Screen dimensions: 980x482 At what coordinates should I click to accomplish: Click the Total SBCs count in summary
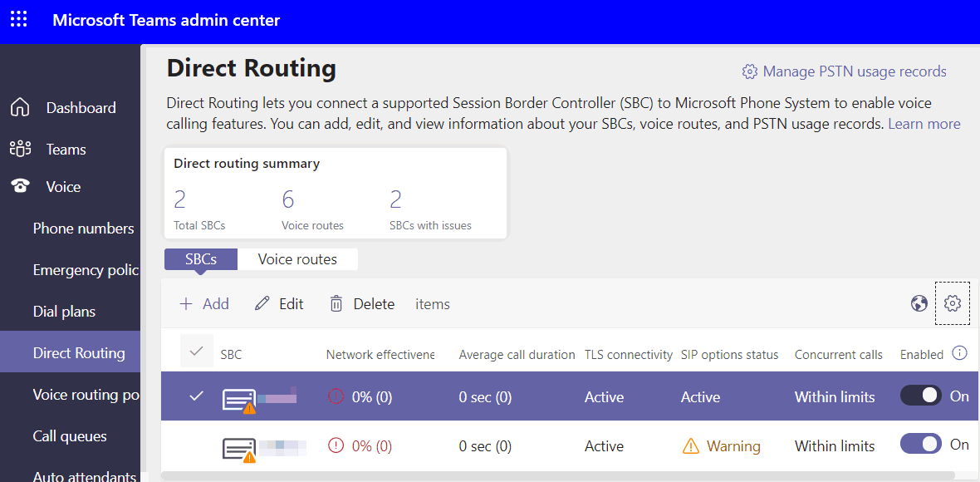point(180,199)
